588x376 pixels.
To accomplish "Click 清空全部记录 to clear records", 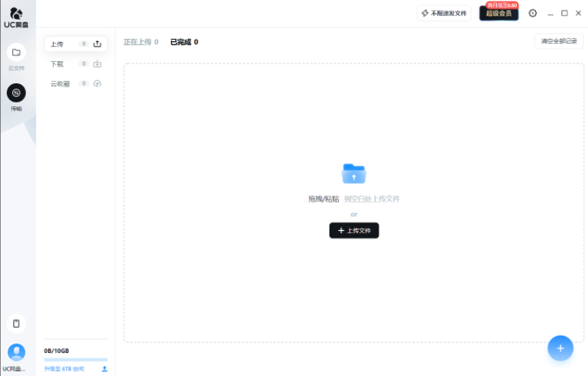I will point(558,41).
